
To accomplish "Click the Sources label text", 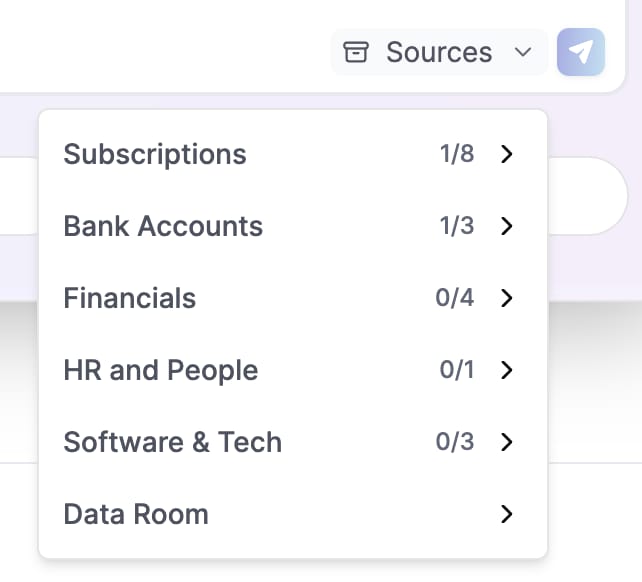I will pos(439,52).
